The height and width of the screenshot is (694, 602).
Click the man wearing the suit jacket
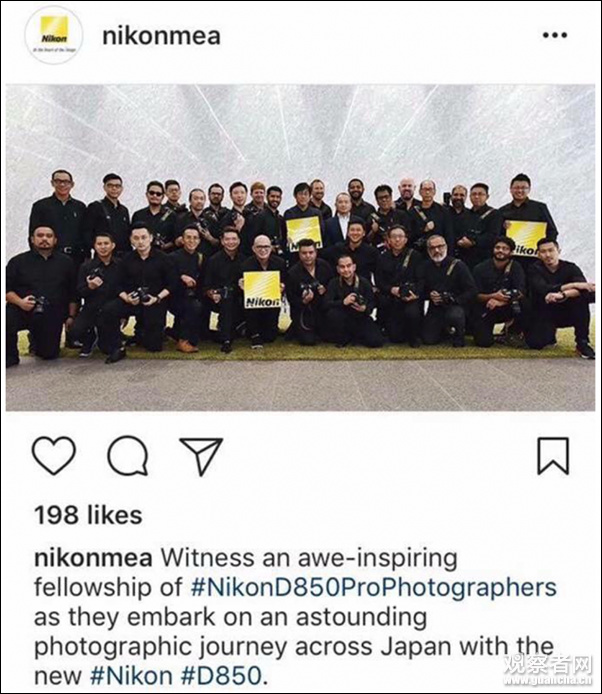[x=342, y=219]
